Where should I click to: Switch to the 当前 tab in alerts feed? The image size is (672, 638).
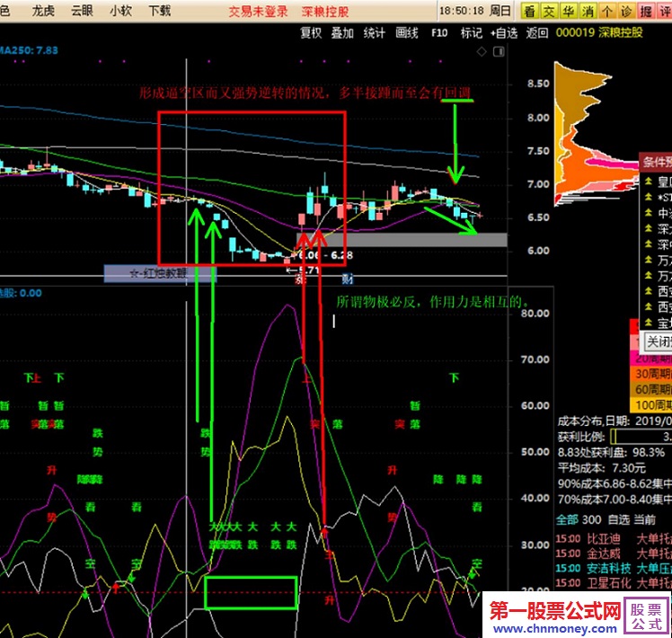[x=644, y=519]
